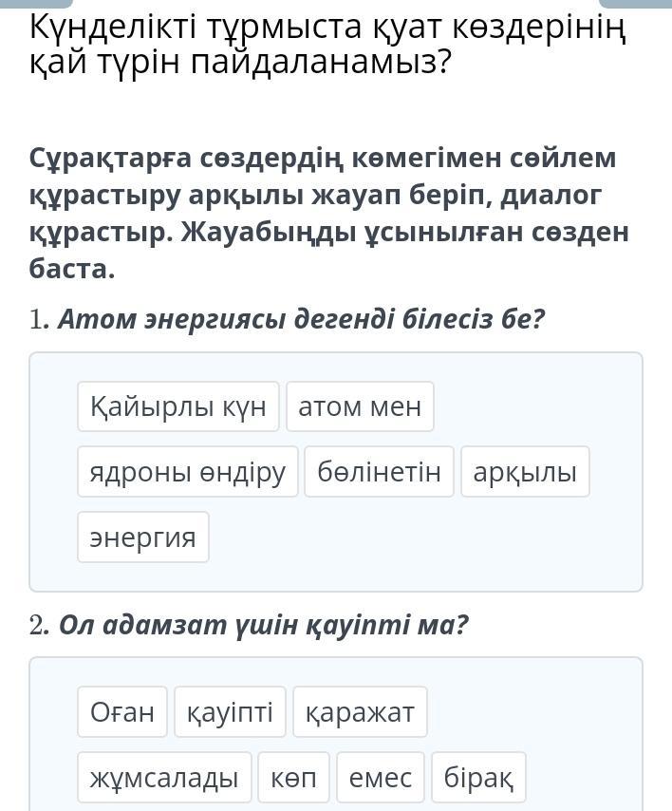Select the word tile 'атом мен'
672x811 pixels.
pos(361,406)
